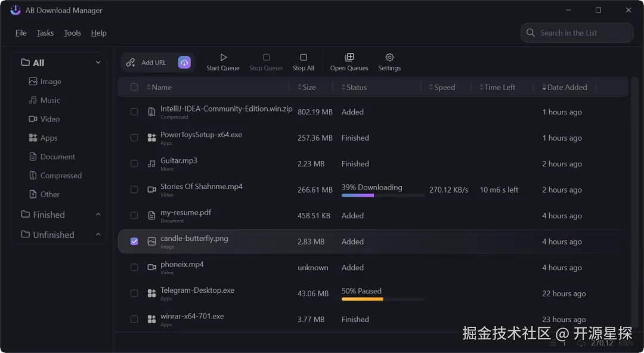Show the Compressed files category
The image size is (644, 353).
pos(60,175)
